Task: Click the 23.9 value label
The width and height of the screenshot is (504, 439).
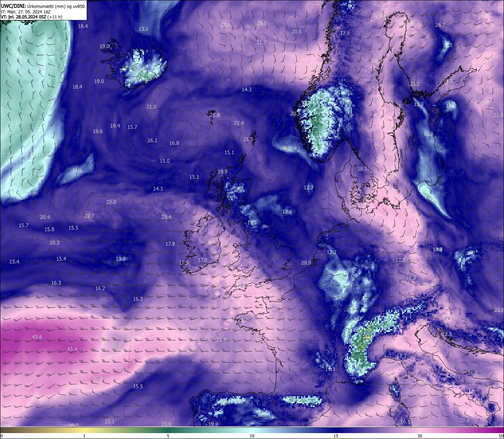Action: 221,340
